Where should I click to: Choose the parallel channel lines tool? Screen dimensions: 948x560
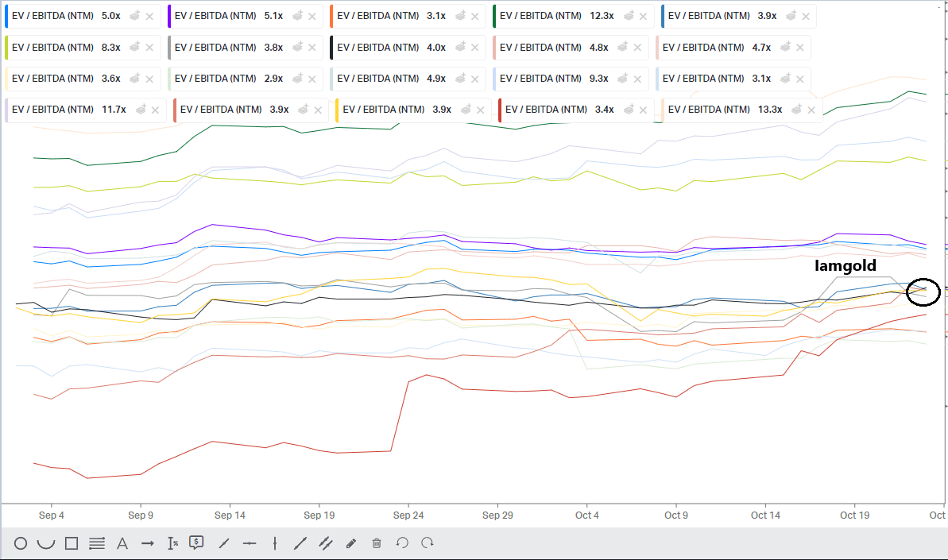[326, 543]
